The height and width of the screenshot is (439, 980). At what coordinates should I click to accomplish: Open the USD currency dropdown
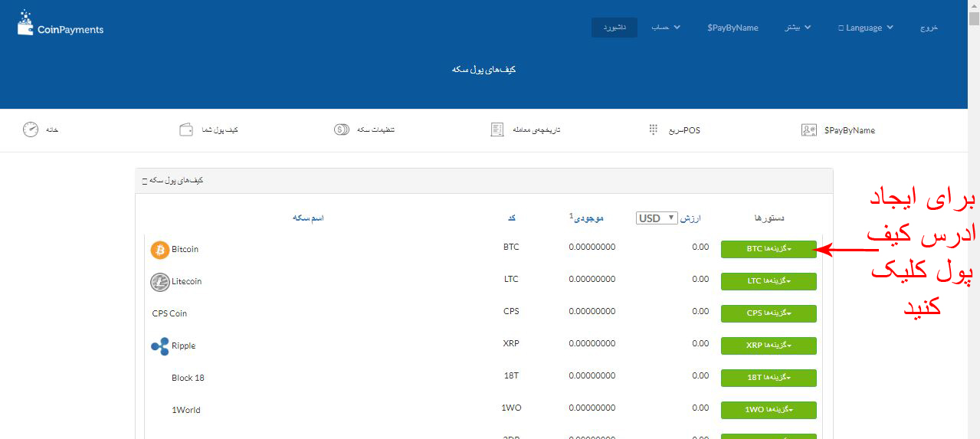[657, 218]
